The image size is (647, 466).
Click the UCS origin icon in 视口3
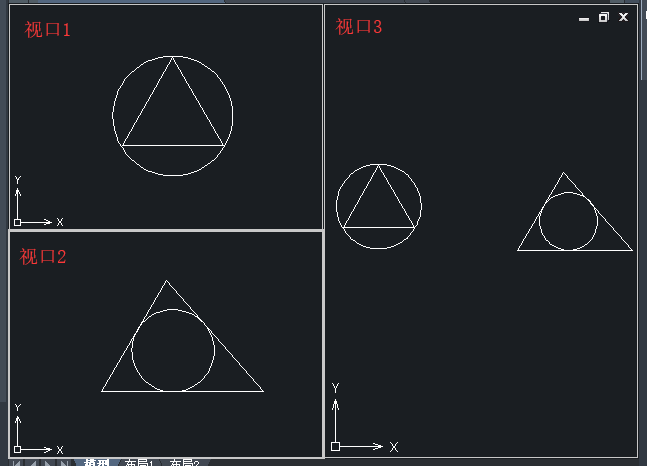[x=336, y=446]
